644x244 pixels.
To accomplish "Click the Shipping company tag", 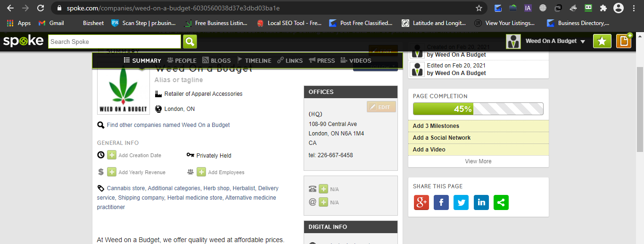I will click(141, 198).
